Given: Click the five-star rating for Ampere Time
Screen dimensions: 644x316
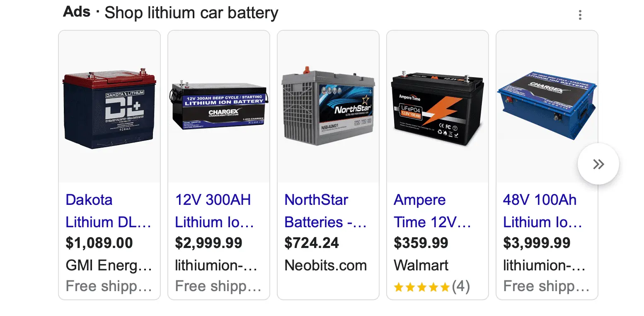Looking at the screenshot, I should [x=422, y=287].
